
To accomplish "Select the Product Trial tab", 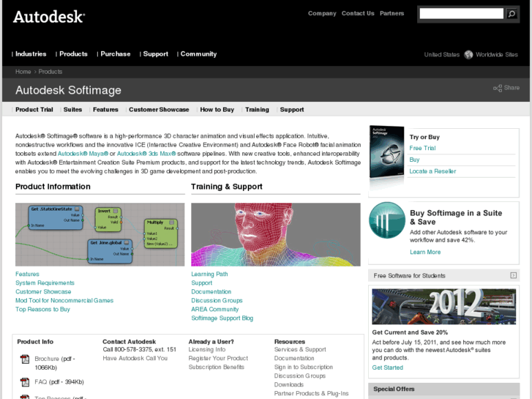I will pyautogui.click(x=34, y=110).
